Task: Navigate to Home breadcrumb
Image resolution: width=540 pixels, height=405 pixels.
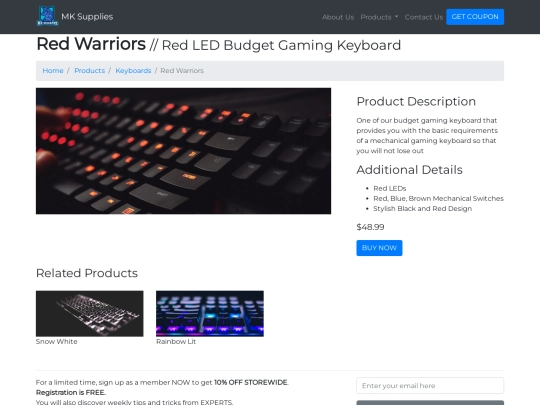Action: pyautogui.click(x=53, y=71)
